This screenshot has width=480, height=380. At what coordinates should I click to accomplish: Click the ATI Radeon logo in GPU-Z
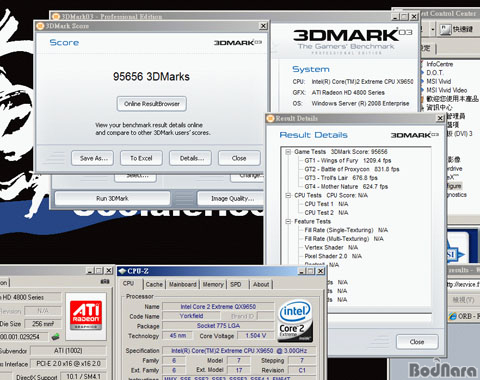pos(86,315)
